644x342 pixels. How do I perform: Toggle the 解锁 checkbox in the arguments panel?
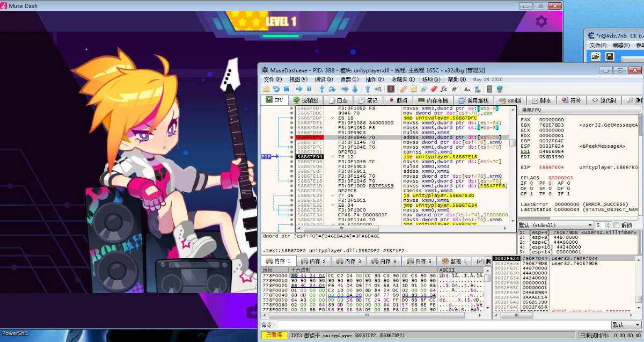point(616,225)
